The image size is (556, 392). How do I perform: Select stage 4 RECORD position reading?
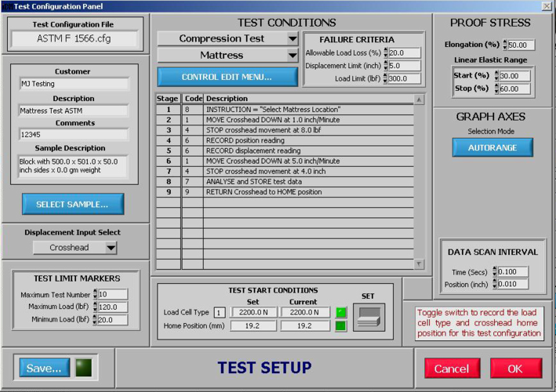[285, 140]
